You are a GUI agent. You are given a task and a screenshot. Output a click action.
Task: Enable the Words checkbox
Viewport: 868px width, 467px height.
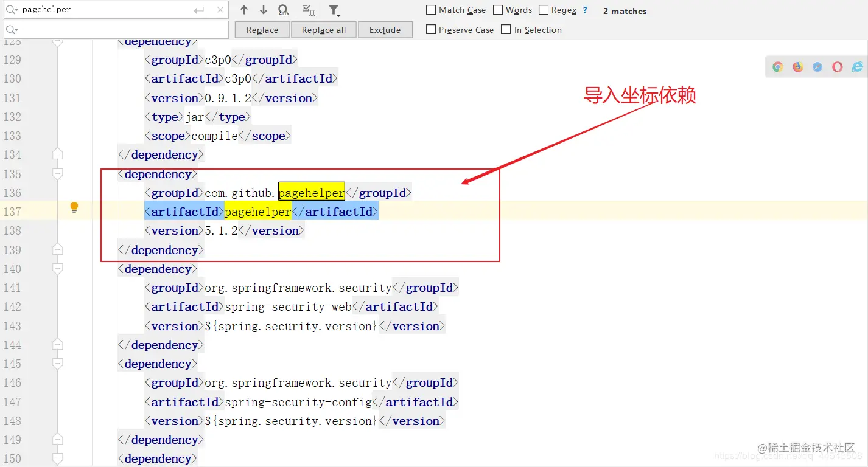pos(498,10)
